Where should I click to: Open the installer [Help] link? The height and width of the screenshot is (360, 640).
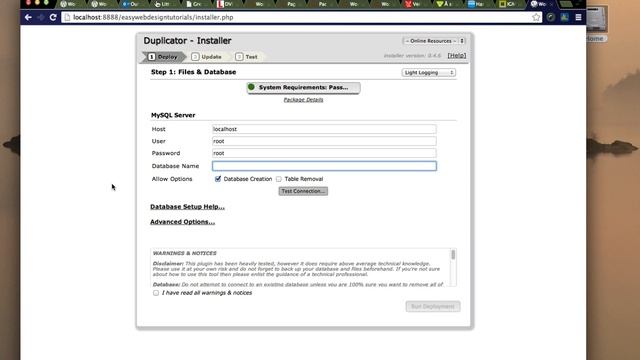tap(457, 56)
